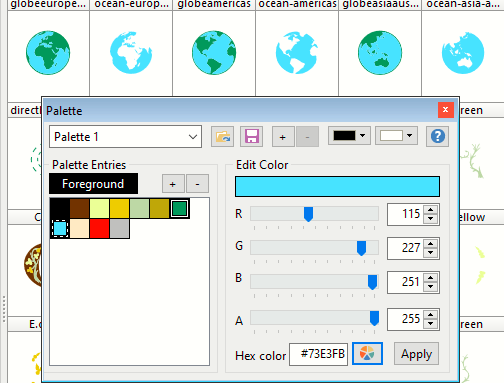504x383 pixels.
Task: Decrease A value with down arrow
Action: (x=431, y=324)
